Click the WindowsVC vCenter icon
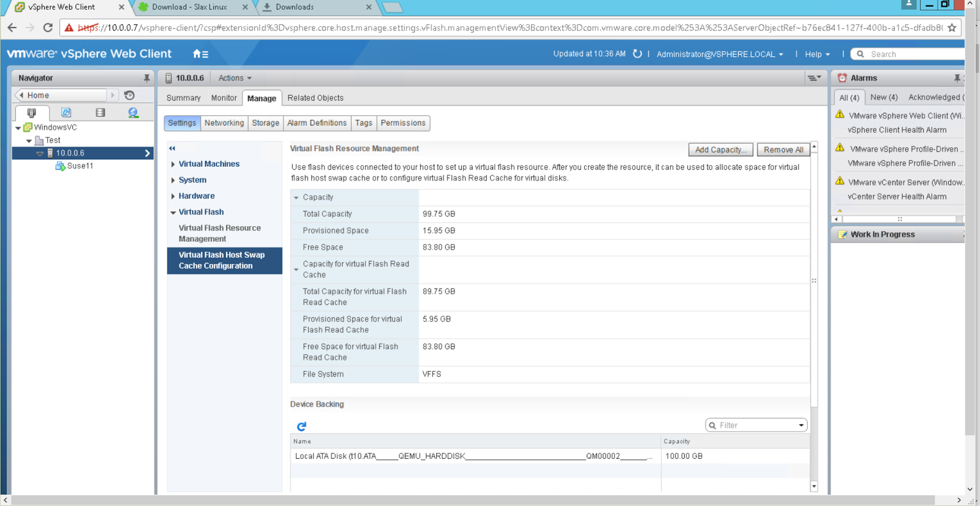The height and width of the screenshot is (506, 980). click(x=28, y=127)
